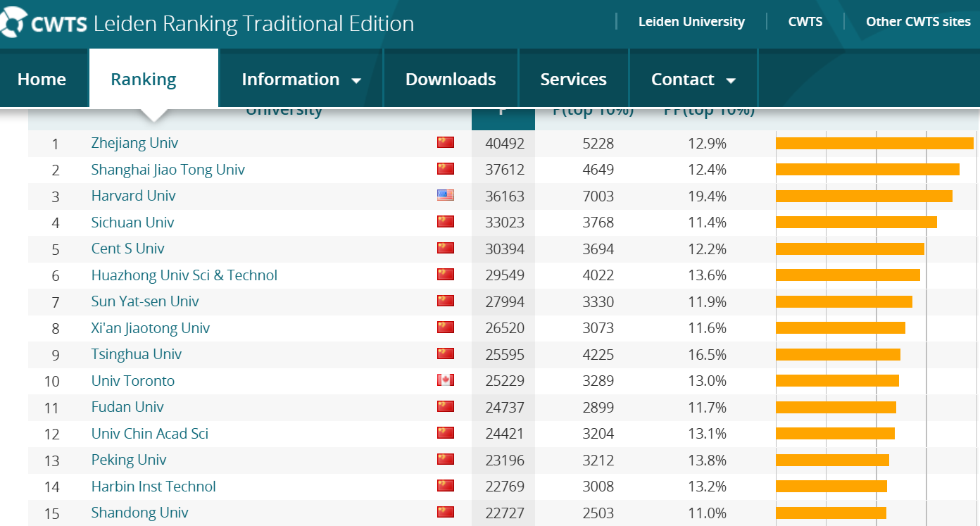980x526 pixels.
Task: Open the Downloads menu item
Action: [x=451, y=80]
